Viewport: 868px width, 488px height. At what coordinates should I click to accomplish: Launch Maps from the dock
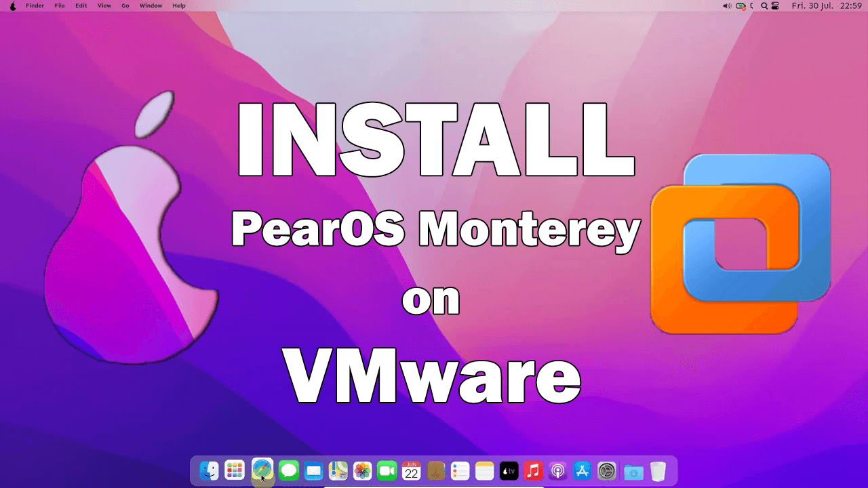[338, 470]
